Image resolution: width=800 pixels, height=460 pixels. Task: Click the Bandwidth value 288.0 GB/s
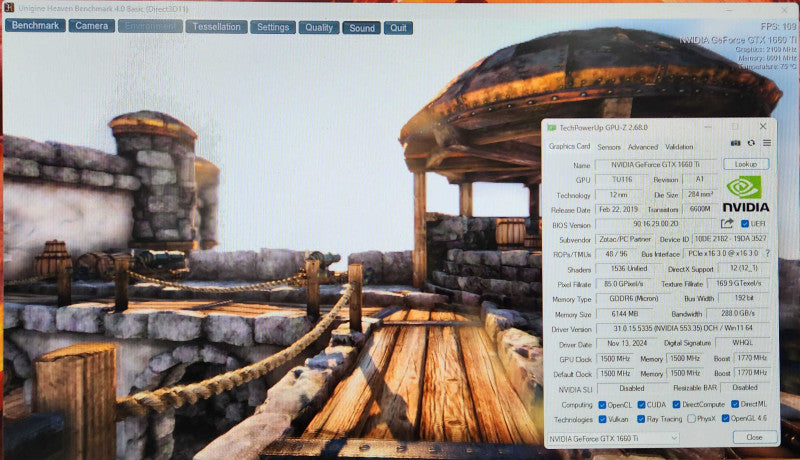[738, 313]
